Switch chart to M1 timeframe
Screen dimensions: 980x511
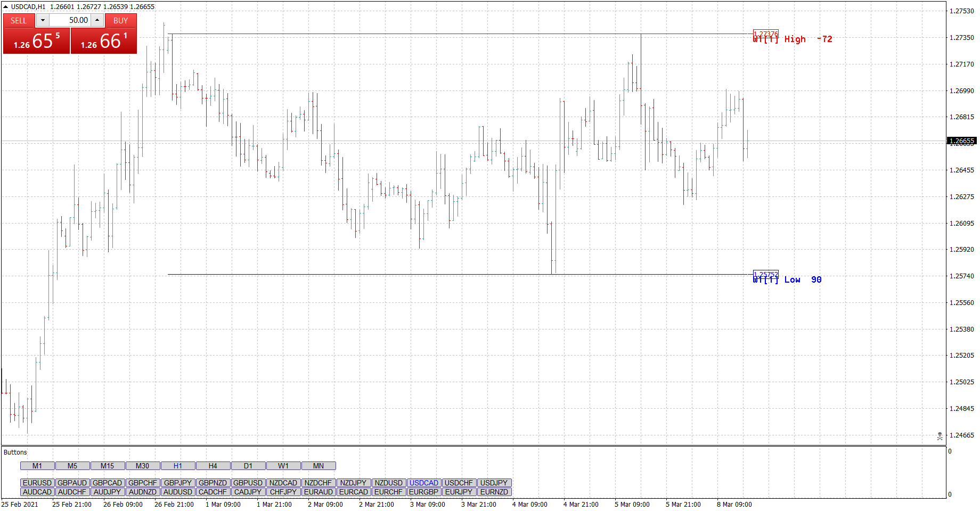click(37, 466)
